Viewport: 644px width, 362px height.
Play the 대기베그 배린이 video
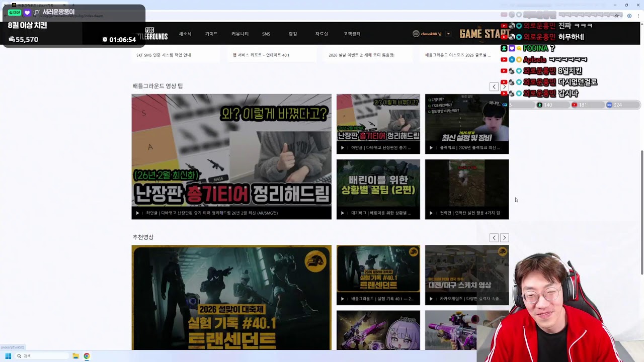(343, 213)
